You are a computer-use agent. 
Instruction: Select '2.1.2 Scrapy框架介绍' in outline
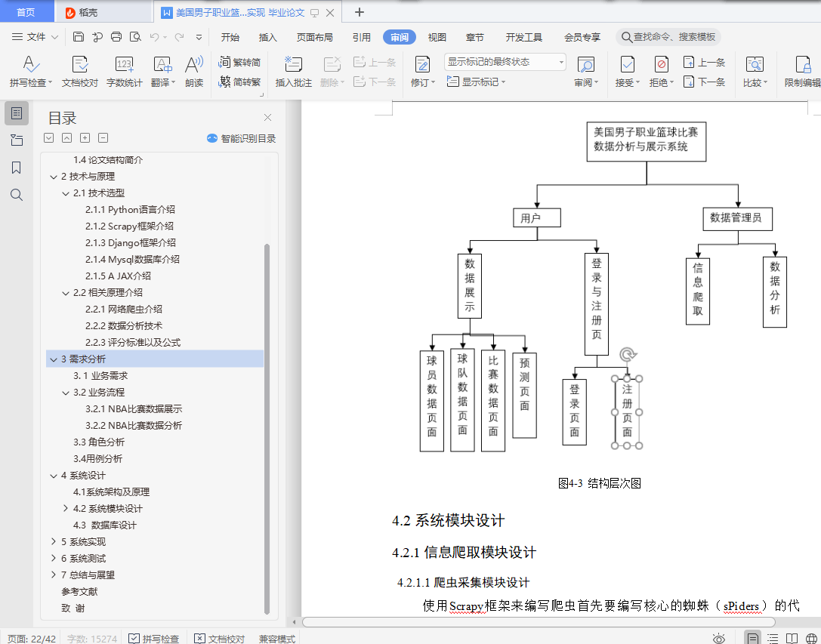coord(129,226)
